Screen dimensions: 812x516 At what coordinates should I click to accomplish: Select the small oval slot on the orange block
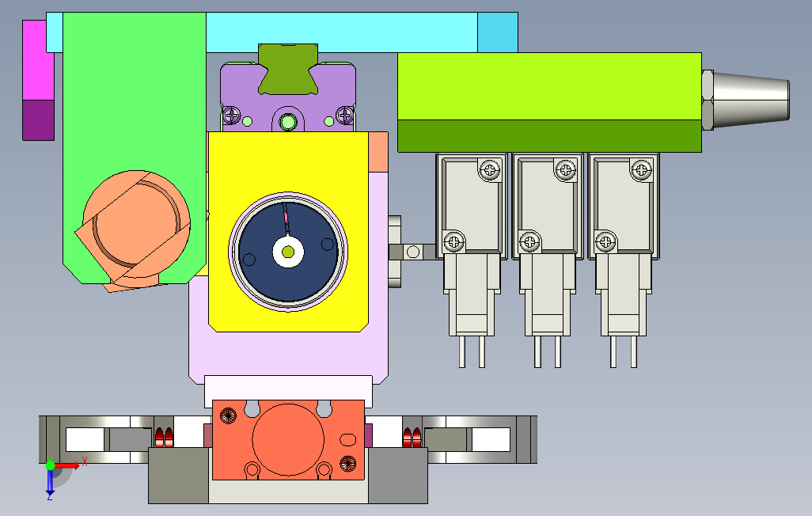tap(348, 440)
